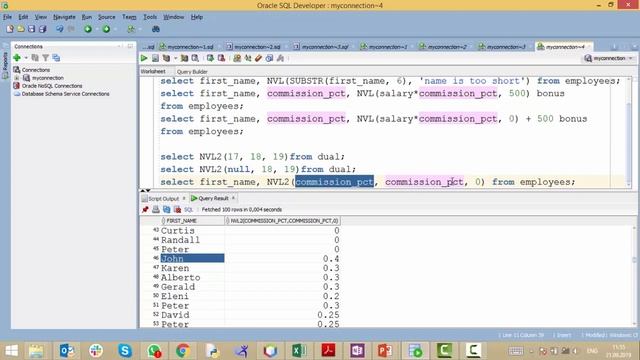This screenshot has width=640, height=360.
Task: Click the red Delete Row icon in results
Action: (x=177, y=209)
